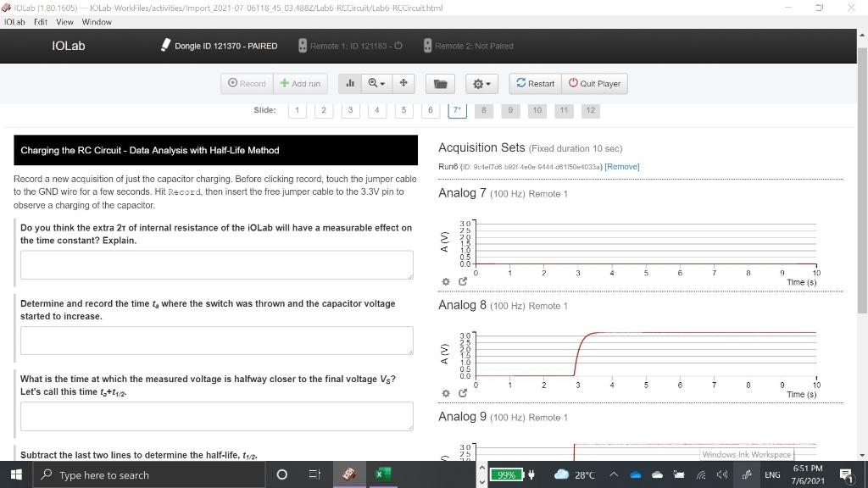Open Analog 7 chart settings gear
The height and width of the screenshot is (488, 868).
point(446,281)
